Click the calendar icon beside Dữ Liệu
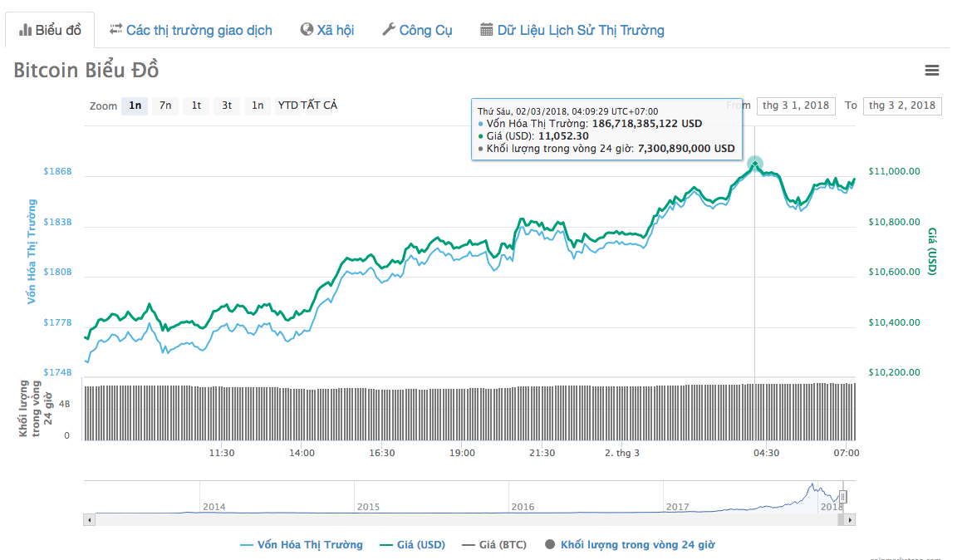Viewport: 967px width, 560px height. pyautogui.click(x=487, y=29)
